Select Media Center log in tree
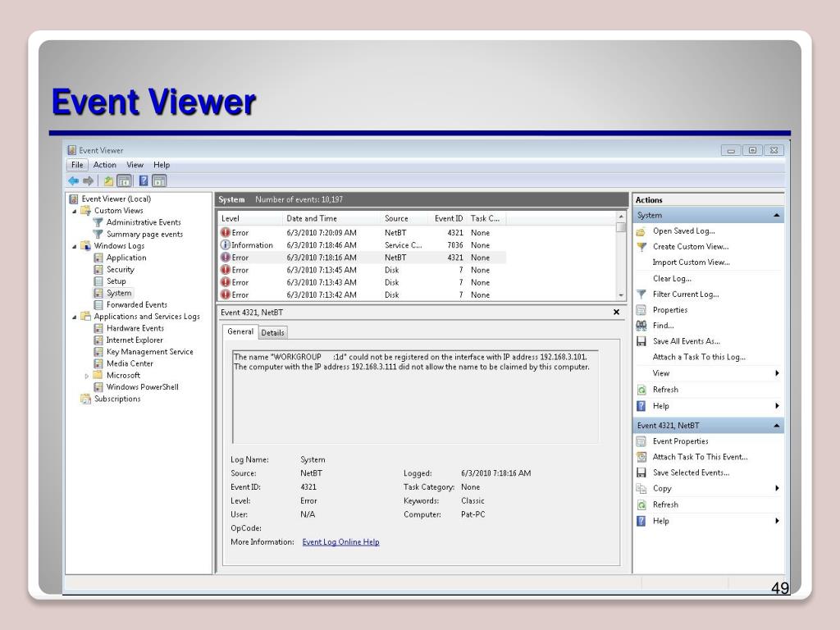This screenshot has width=840, height=630. [130, 363]
